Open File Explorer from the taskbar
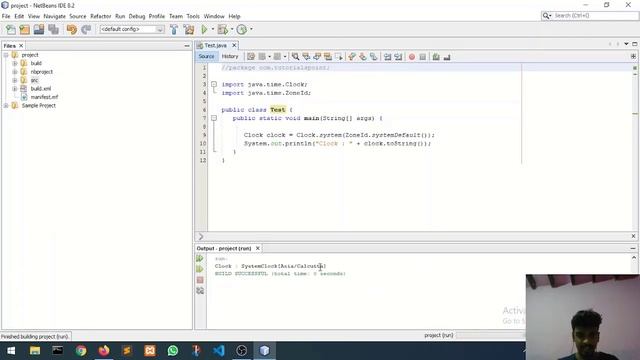This screenshot has width=640, height=360. pos(35,350)
